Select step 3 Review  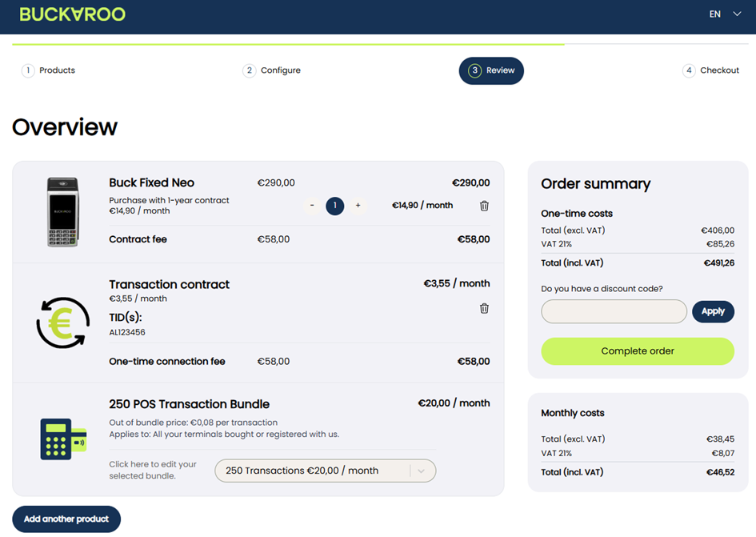tap(491, 71)
